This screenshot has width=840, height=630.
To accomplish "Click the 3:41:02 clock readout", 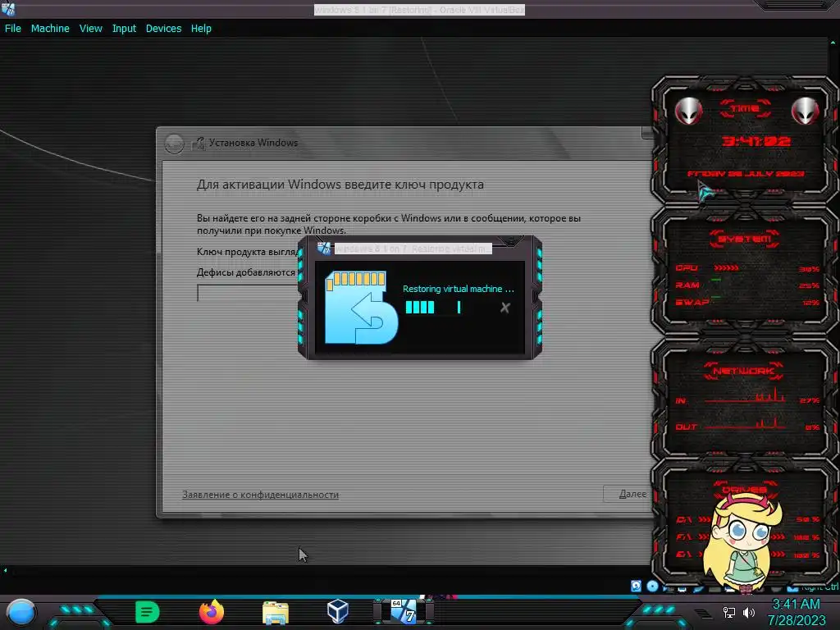I will (x=756, y=141).
